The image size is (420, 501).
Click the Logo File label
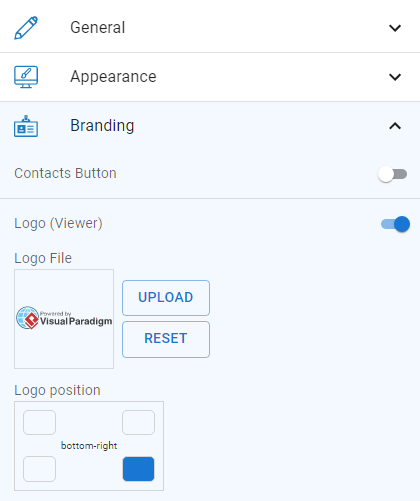43,258
